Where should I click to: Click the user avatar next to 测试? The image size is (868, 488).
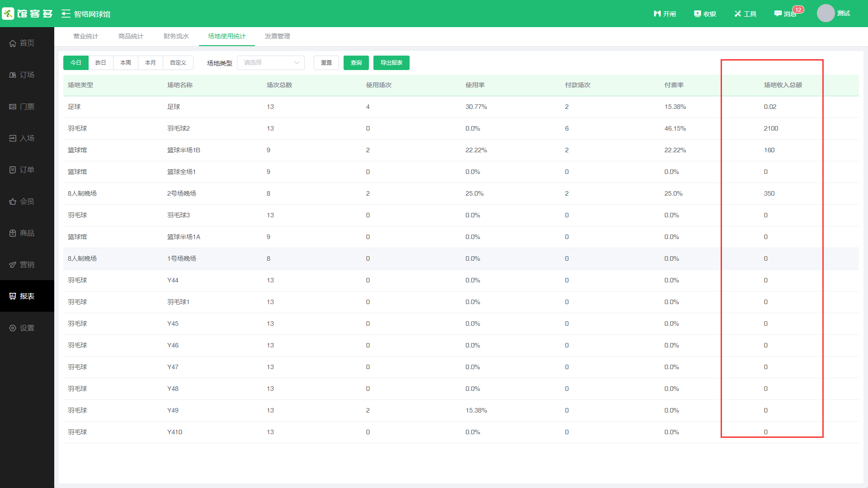(x=826, y=14)
